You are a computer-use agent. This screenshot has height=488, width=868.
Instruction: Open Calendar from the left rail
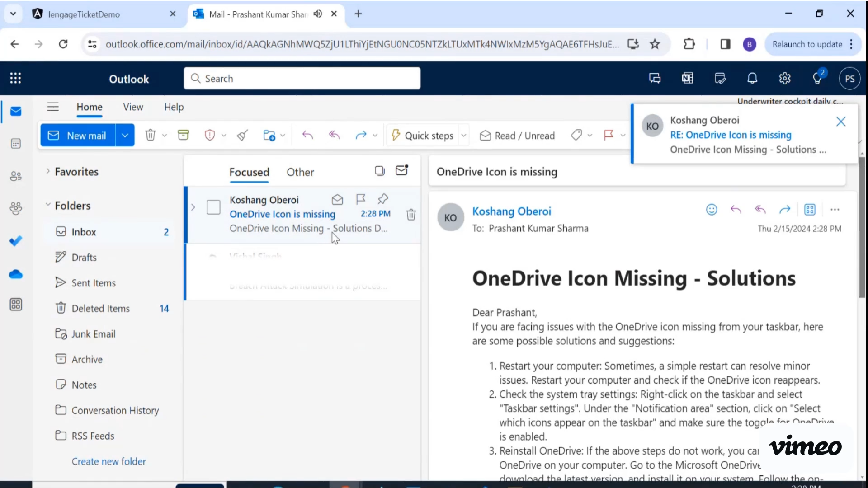[x=16, y=144]
